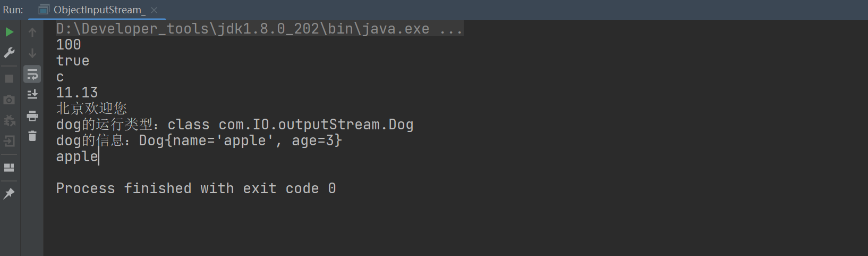The height and width of the screenshot is (256, 868).
Task: Pin the Run tab
Action: (x=9, y=194)
